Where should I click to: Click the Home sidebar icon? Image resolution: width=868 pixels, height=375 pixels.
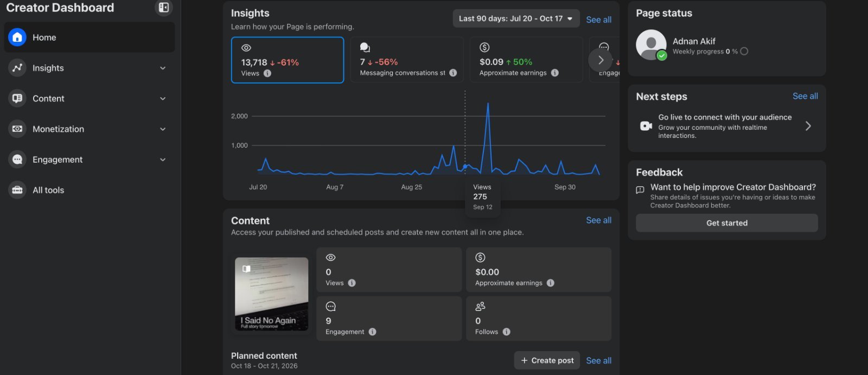click(17, 37)
